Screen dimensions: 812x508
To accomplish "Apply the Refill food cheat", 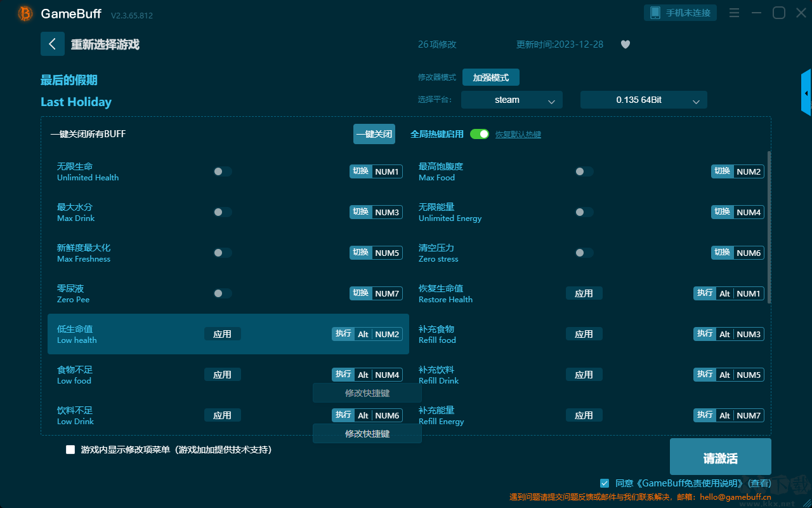I will click(584, 334).
